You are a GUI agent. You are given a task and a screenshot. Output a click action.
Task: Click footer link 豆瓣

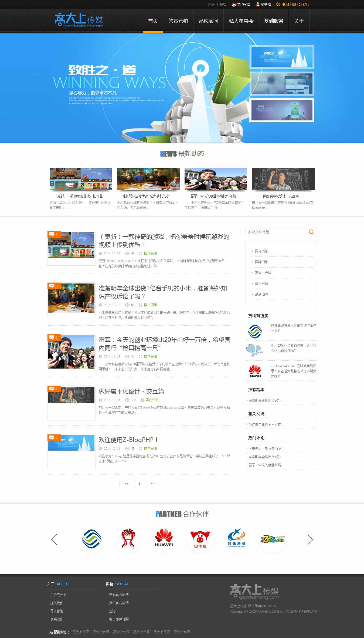tap(112, 611)
